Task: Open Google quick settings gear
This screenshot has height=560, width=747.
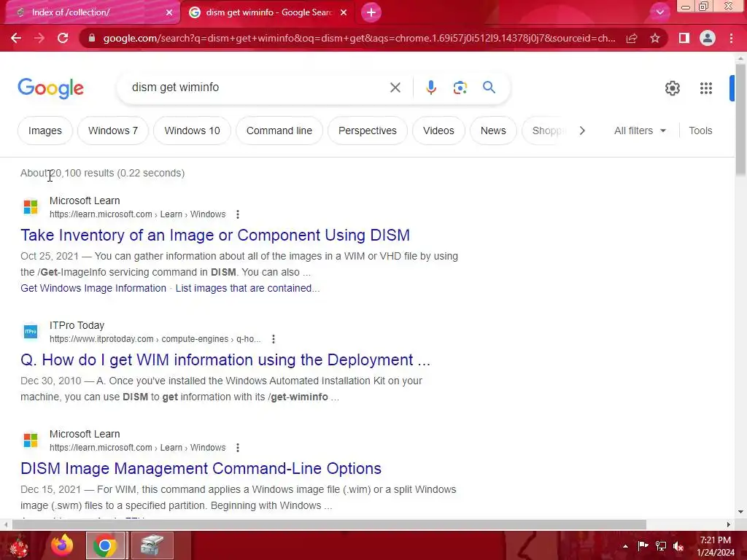Action: point(672,88)
